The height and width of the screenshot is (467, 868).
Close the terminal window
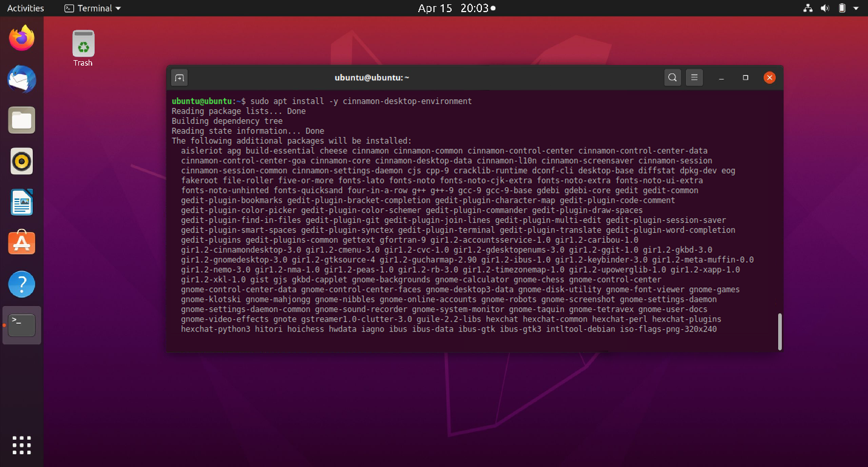769,78
